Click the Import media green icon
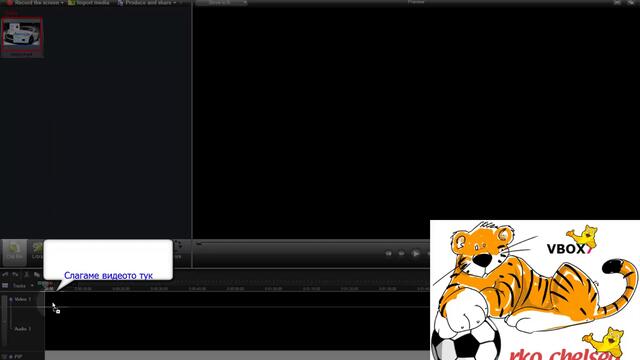 (x=72, y=2)
